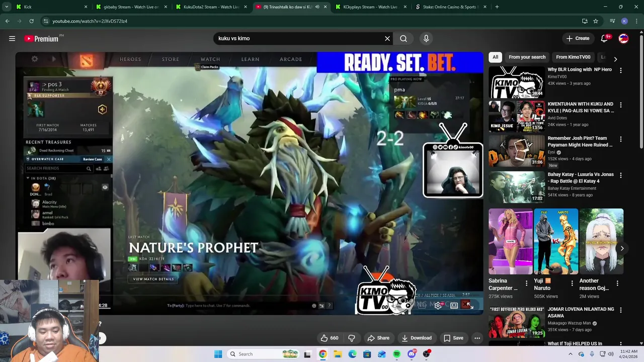Viewport: 644px width, 362px height.
Task: Reload the current page
Action: point(31,21)
